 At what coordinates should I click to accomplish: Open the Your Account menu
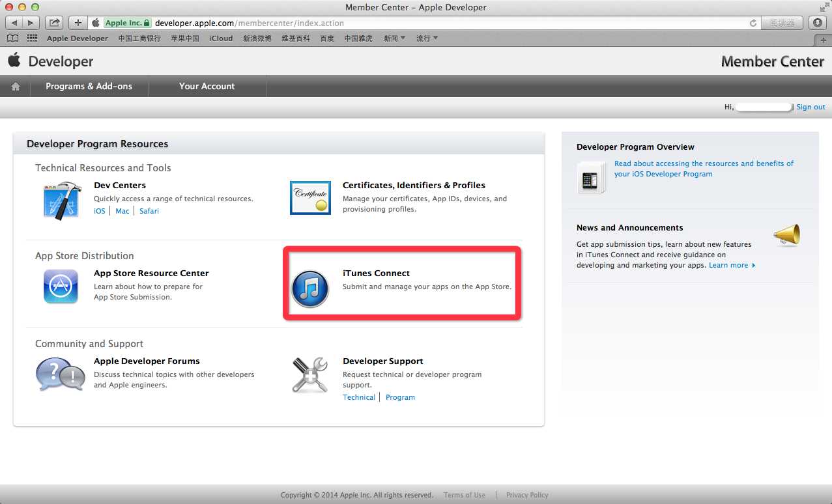[x=207, y=86]
